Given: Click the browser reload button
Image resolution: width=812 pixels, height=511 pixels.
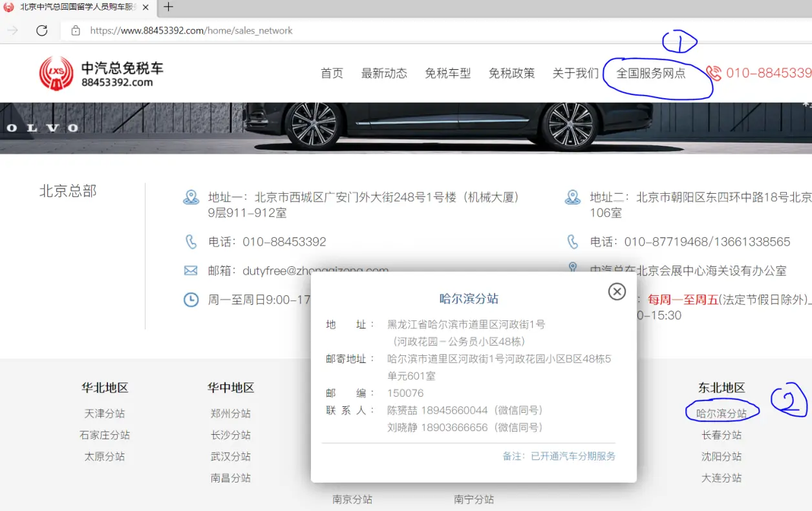Looking at the screenshot, I should [x=42, y=30].
